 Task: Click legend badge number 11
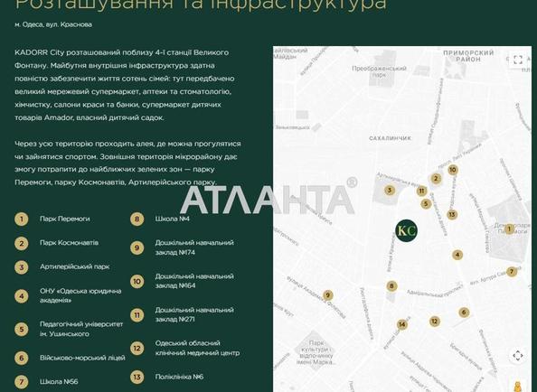click(137, 314)
